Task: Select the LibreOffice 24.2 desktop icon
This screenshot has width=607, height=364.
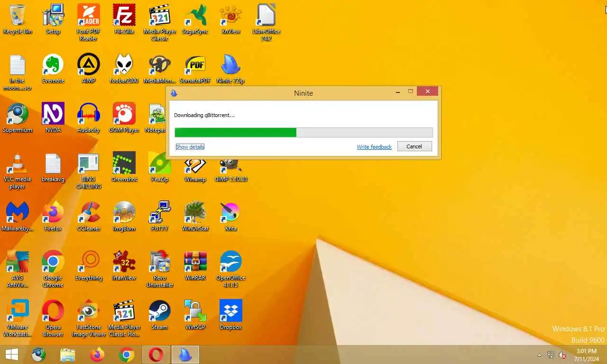Action: [266, 23]
